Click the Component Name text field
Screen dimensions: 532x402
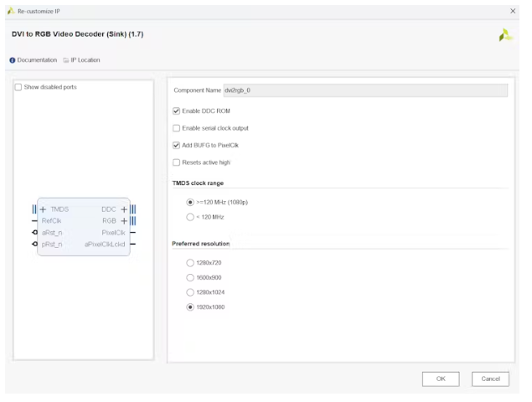pyautogui.click(x=364, y=90)
